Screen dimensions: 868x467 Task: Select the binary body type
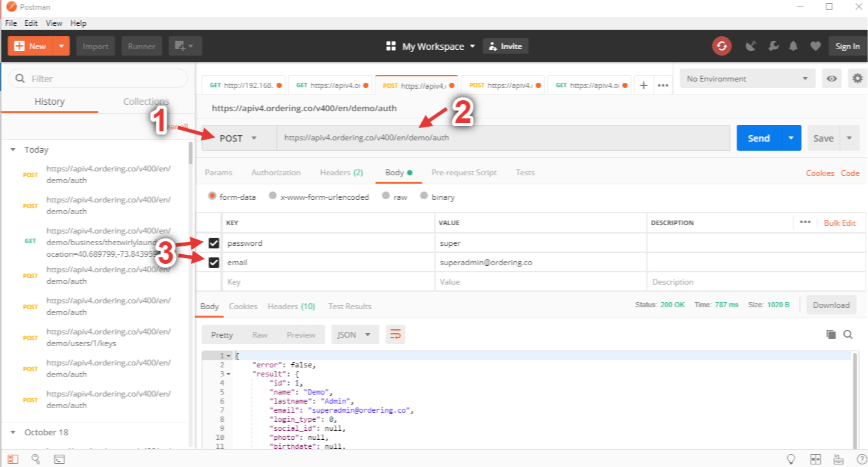tap(425, 196)
